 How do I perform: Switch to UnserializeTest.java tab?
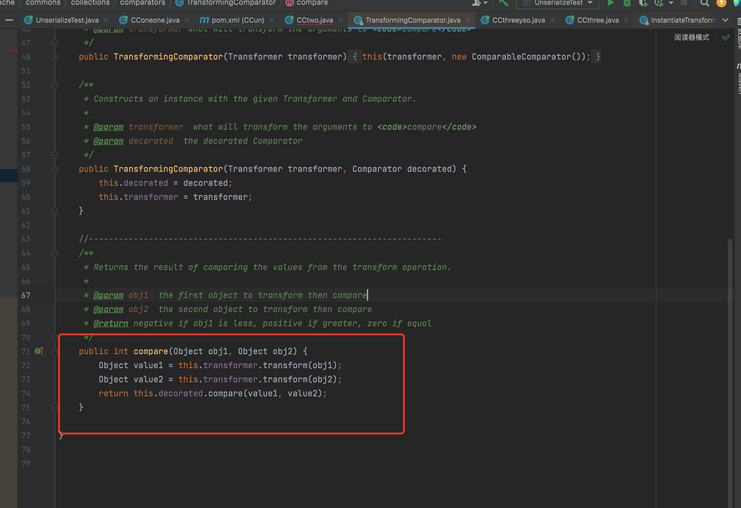coord(67,20)
